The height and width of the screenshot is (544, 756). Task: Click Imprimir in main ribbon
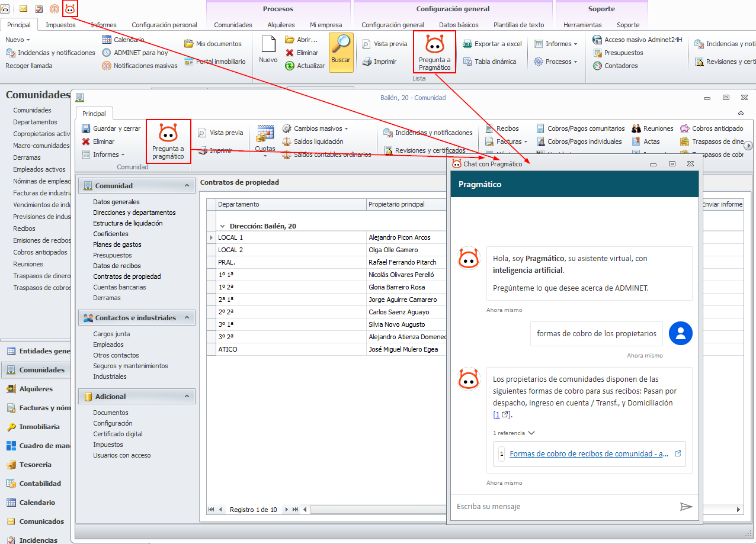click(379, 62)
